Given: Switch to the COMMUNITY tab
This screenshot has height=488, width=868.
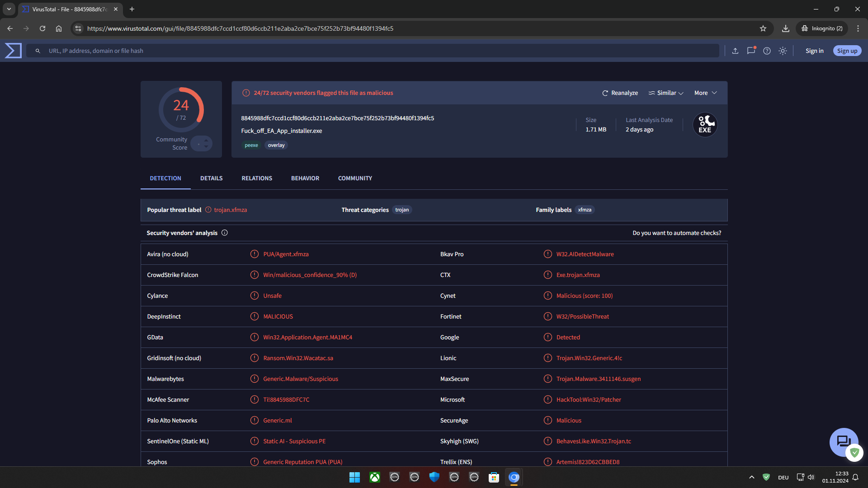Looking at the screenshot, I should click(355, 178).
